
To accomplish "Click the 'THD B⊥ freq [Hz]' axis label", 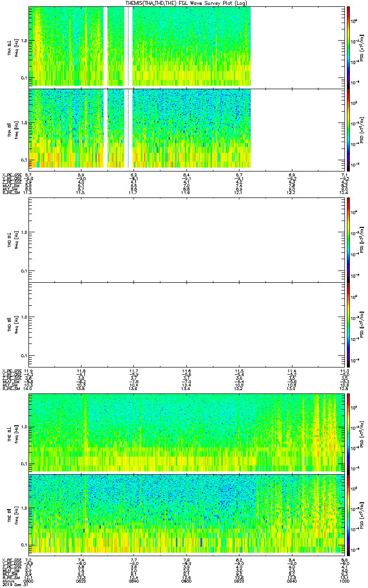I will [x=13, y=240].
